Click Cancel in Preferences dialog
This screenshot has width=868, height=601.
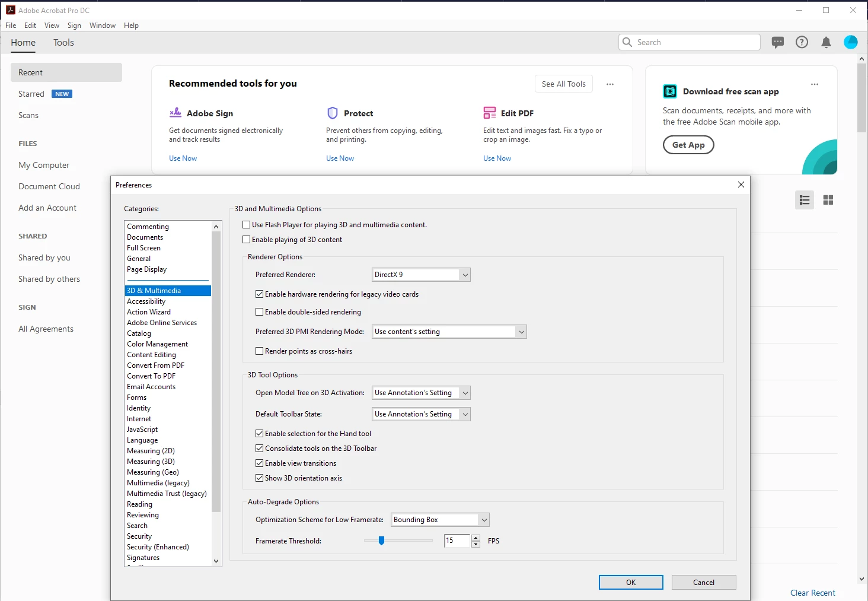pyautogui.click(x=704, y=583)
